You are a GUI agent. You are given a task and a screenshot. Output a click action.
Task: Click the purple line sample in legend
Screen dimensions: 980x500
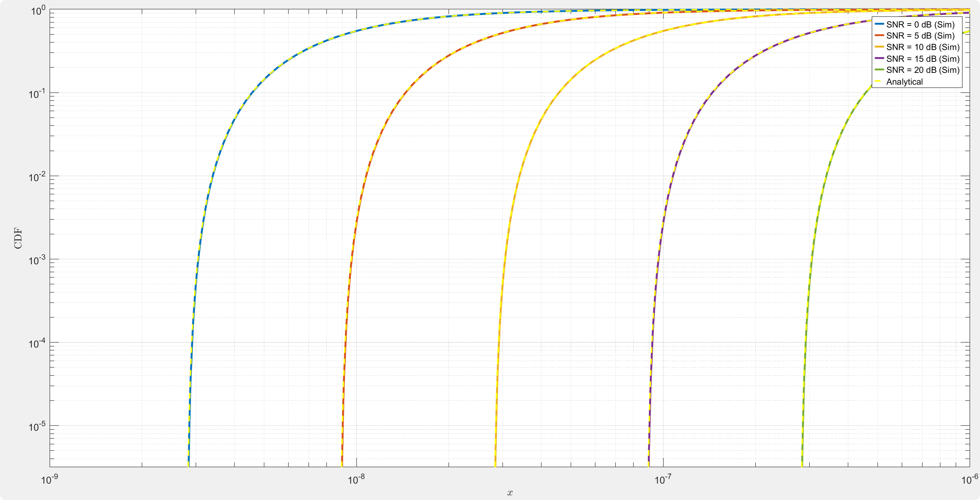[879, 58]
